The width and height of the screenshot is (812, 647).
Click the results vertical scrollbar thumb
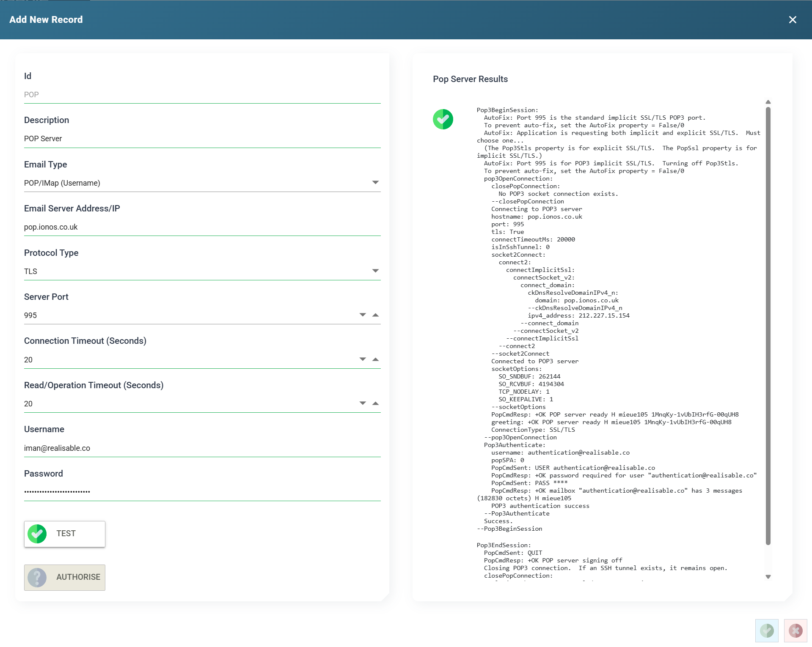(x=768, y=326)
